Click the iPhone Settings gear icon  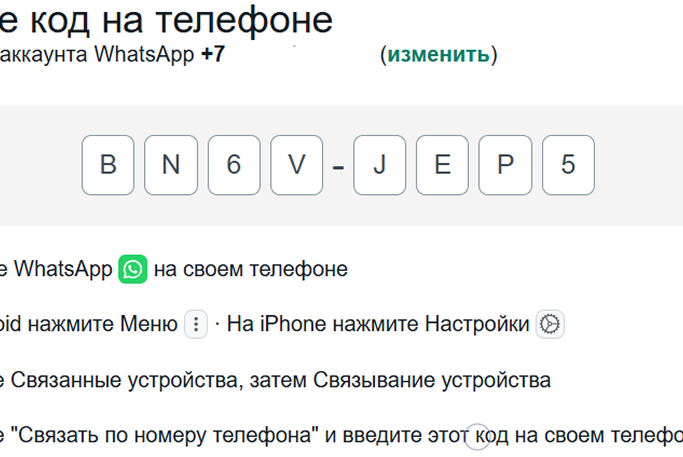[x=550, y=324]
